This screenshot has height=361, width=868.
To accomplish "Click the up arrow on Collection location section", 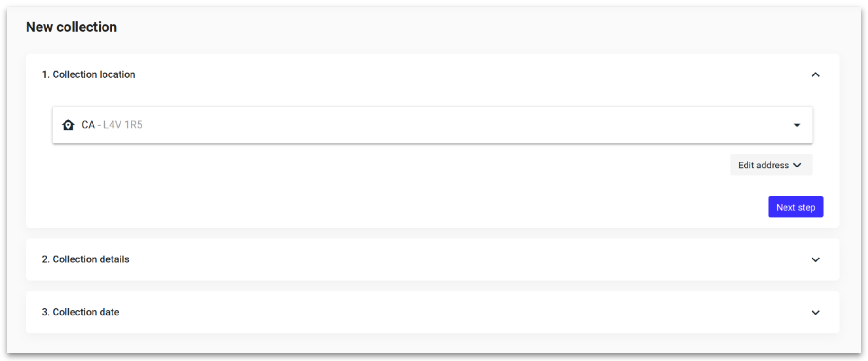I will coord(815,74).
